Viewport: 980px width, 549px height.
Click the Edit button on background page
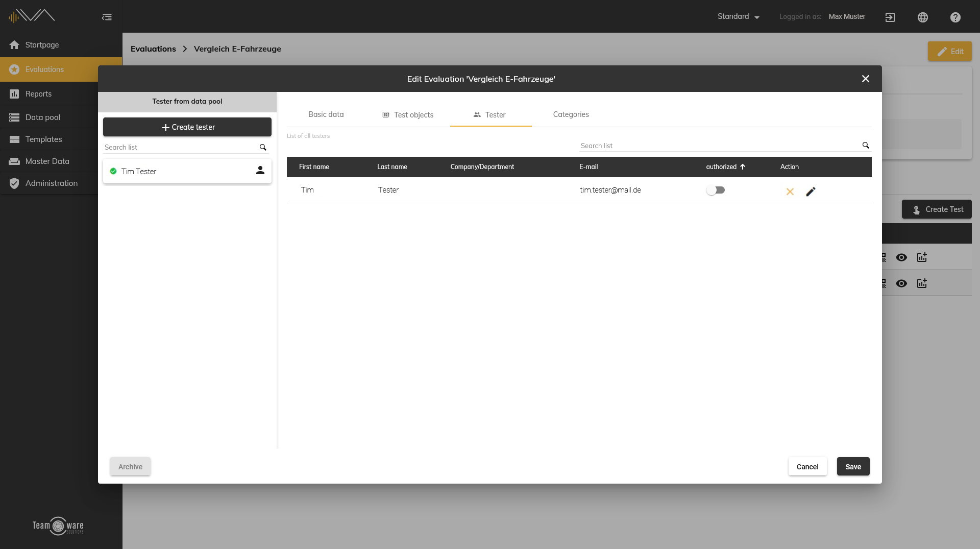click(x=949, y=52)
